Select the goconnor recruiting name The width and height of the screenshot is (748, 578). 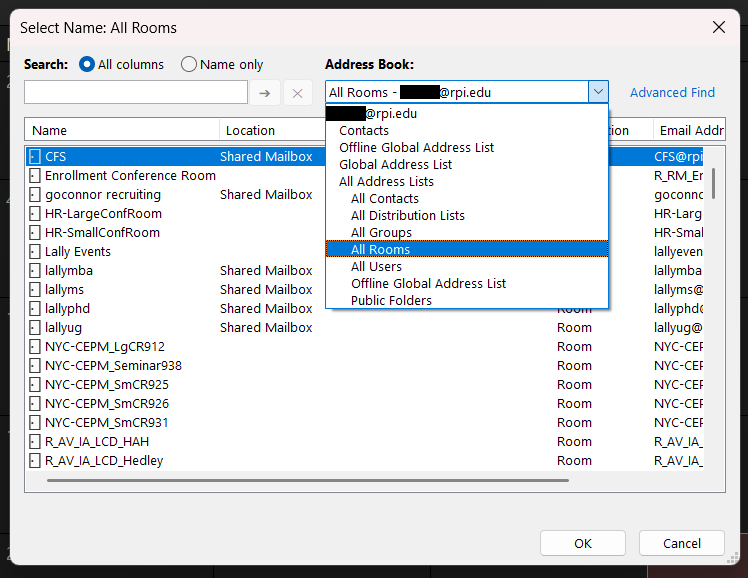pyautogui.click(x=103, y=195)
